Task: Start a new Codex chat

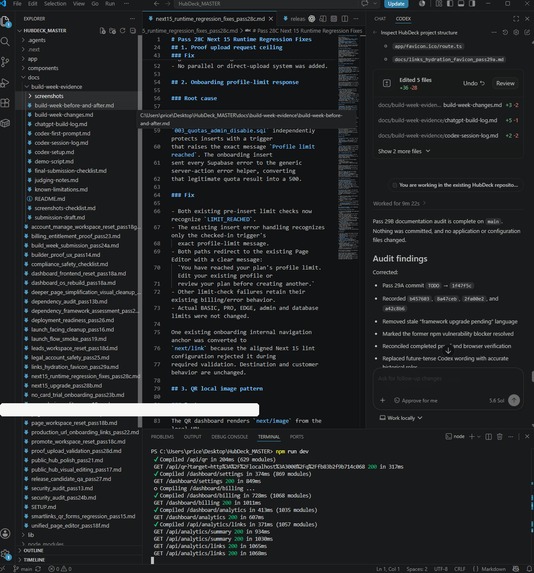Action: point(527,33)
